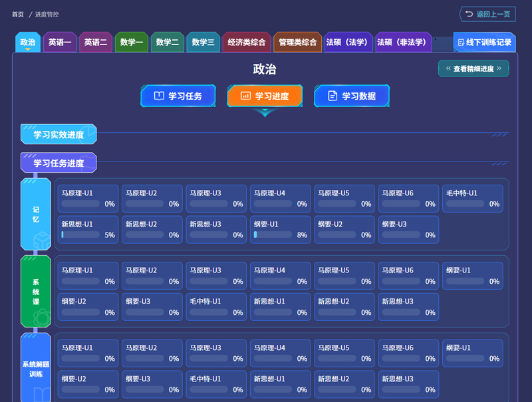
Task: Switch to 法硕（非法学） tab
Action: pos(402,43)
